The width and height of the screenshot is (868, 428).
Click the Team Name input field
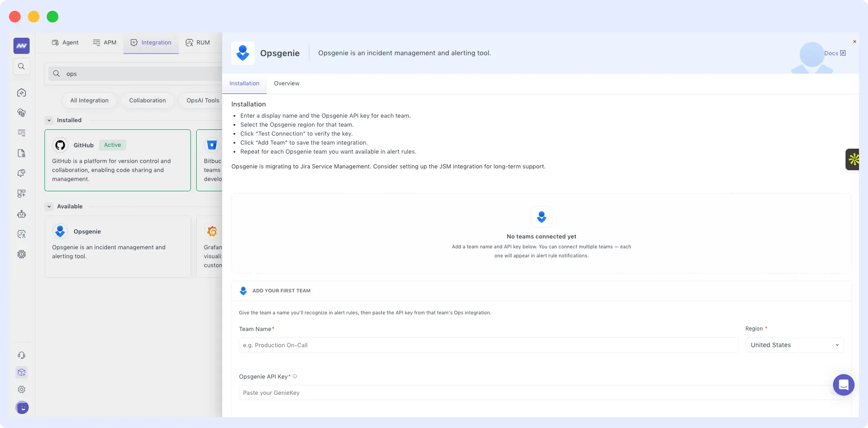(x=488, y=345)
